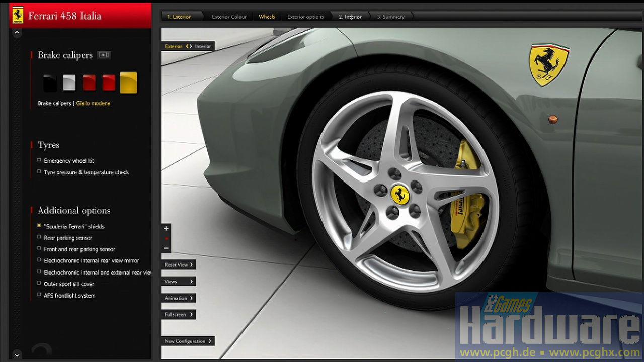The image size is (644, 362).
Task: Switch view to Interior
Action: pyautogui.click(x=203, y=46)
